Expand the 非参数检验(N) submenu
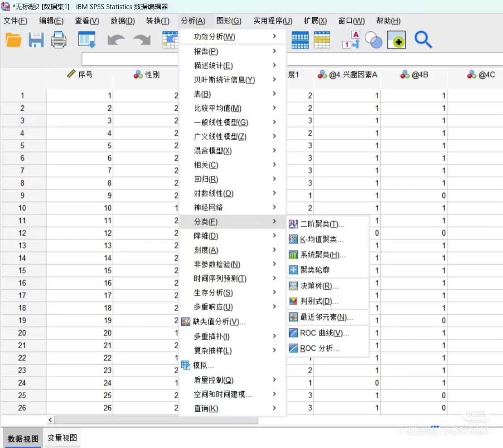 click(232, 264)
